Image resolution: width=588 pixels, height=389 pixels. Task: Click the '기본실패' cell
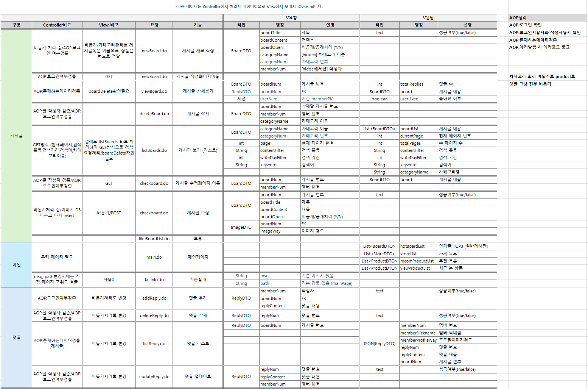[198, 280]
